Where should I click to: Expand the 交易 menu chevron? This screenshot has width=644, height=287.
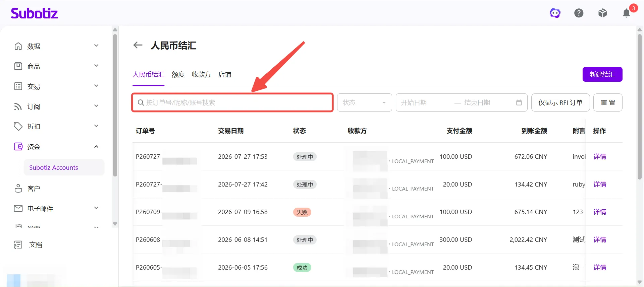pyautogui.click(x=96, y=86)
